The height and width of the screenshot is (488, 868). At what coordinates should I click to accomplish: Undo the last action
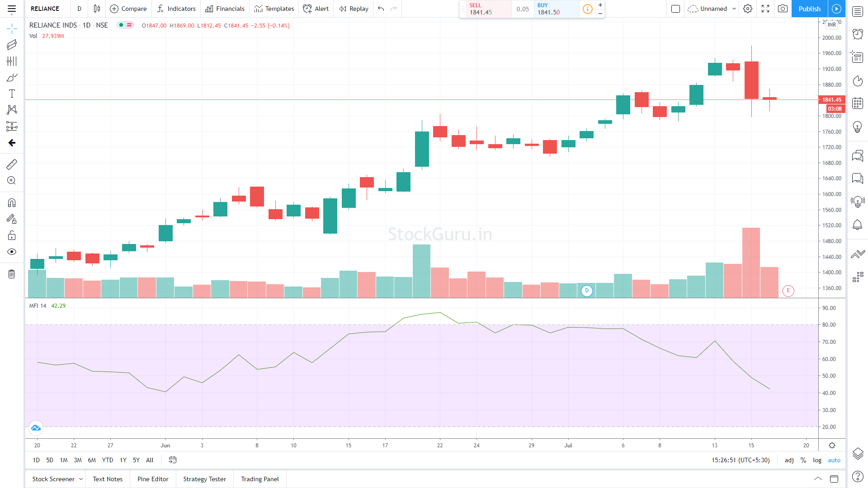coord(381,9)
